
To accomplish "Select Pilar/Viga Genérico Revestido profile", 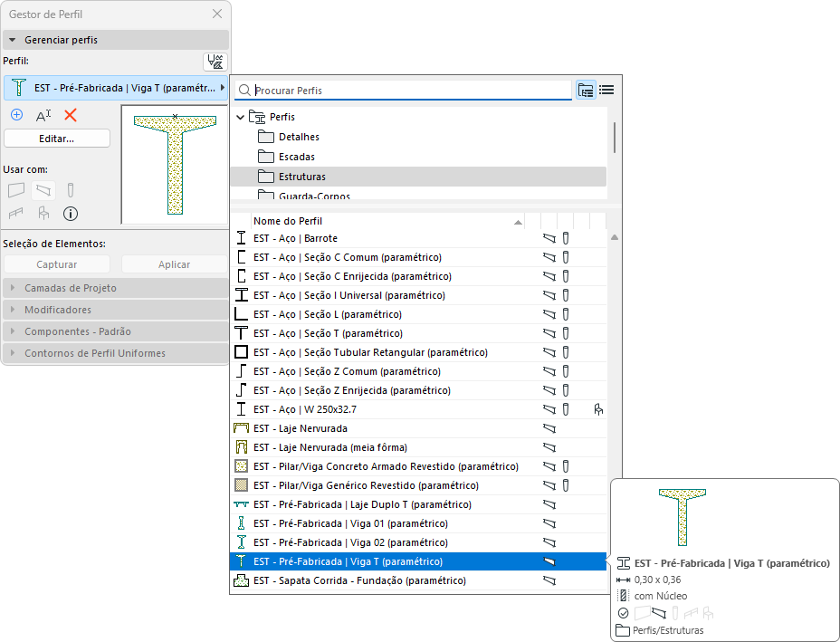I will point(418,485).
